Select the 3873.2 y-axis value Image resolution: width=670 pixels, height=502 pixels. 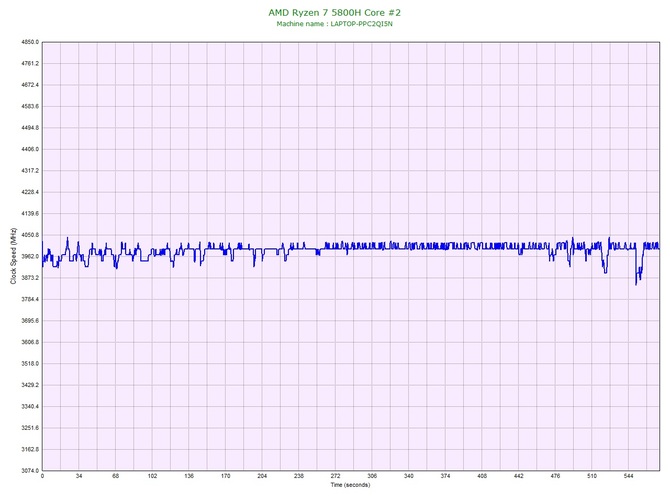pos(30,278)
